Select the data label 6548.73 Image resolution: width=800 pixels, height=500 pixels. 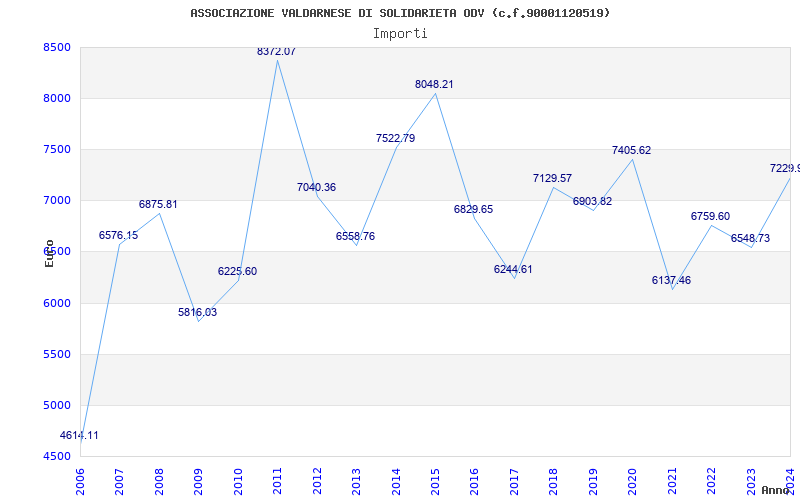click(751, 238)
